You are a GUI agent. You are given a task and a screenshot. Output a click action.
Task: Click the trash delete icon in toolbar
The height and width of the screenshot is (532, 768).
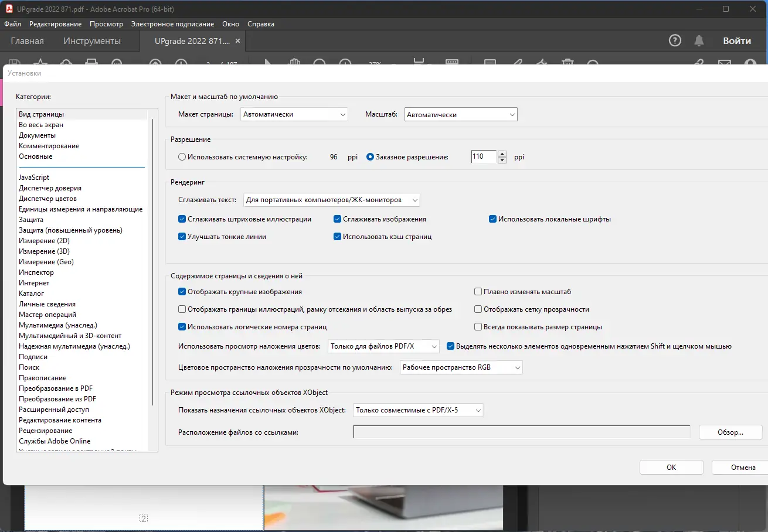[567, 63]
